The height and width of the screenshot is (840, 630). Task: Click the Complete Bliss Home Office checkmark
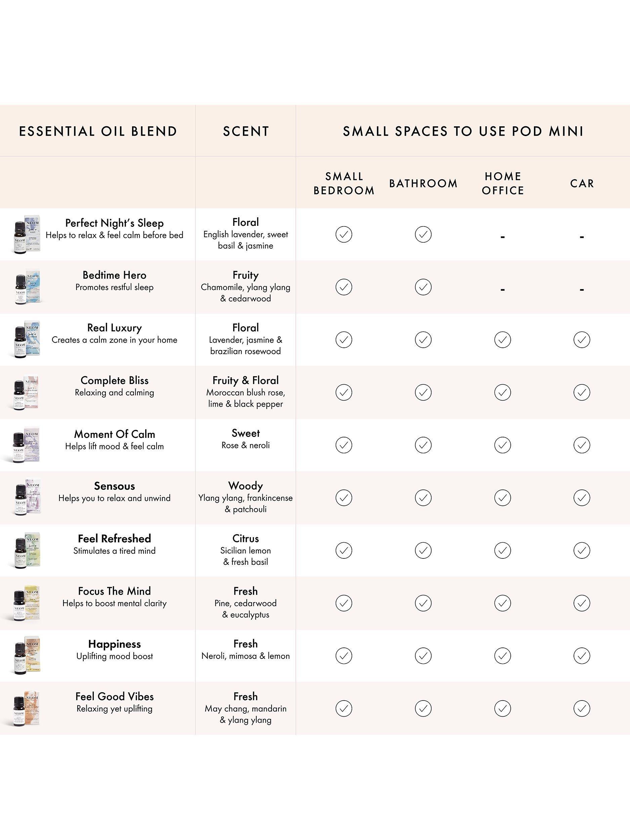click(x=502, y=392)
